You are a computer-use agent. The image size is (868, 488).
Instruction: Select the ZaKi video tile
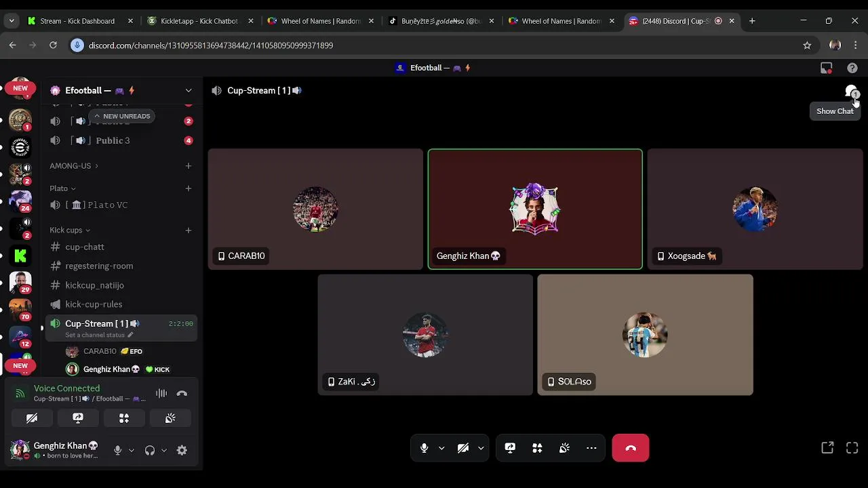click(425, 335)
